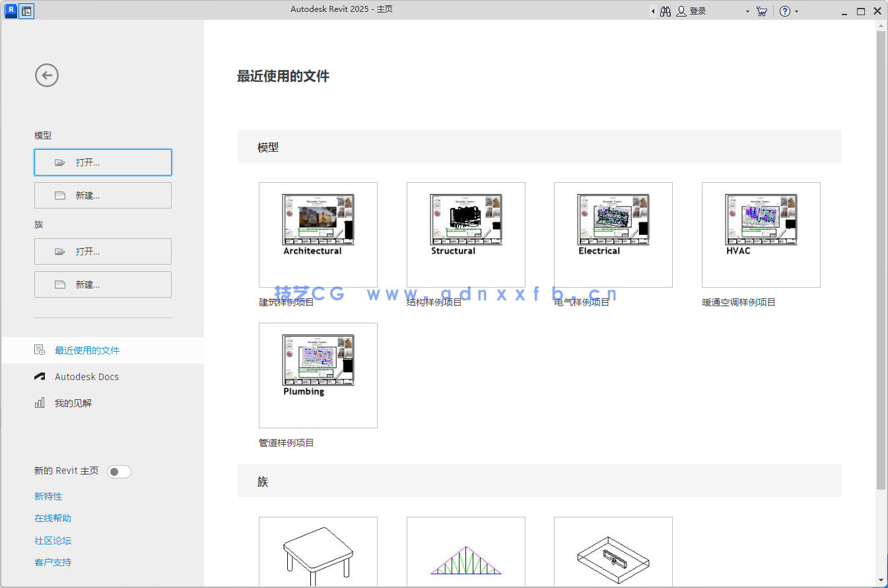
Task: Click 新建 button under 族
Action: click(102, 284)
